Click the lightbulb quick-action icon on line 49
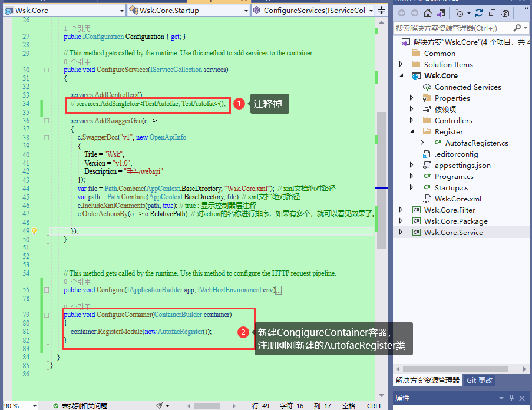The width and height of the screenshot is (532, 410). coord(34,231)
